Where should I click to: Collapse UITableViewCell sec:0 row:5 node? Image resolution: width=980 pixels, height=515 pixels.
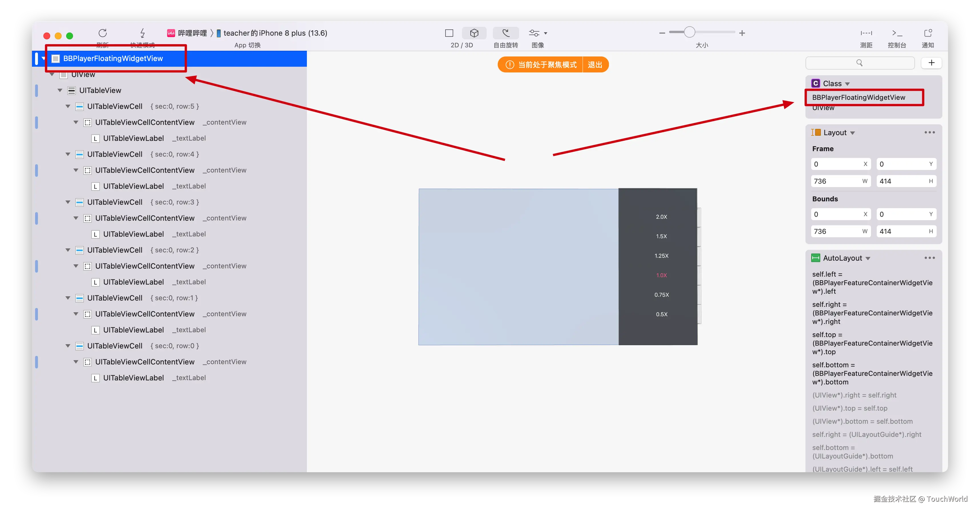click(68, 106)
